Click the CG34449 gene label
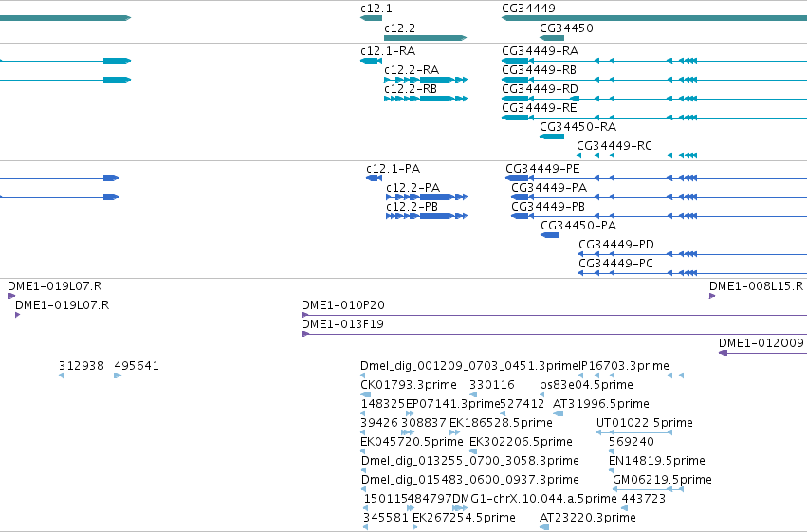The image size is (807, 532). tap(528, 9)
